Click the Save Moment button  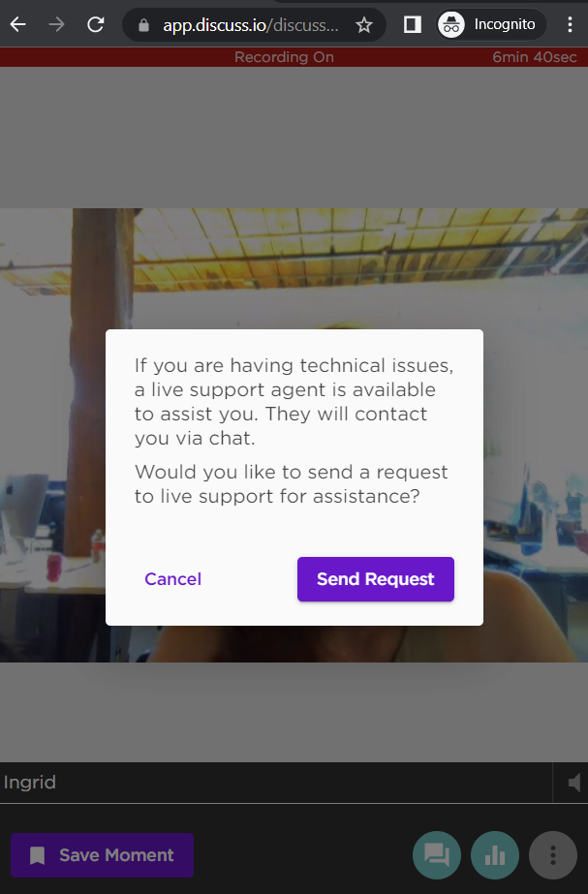tap(102, 855)
